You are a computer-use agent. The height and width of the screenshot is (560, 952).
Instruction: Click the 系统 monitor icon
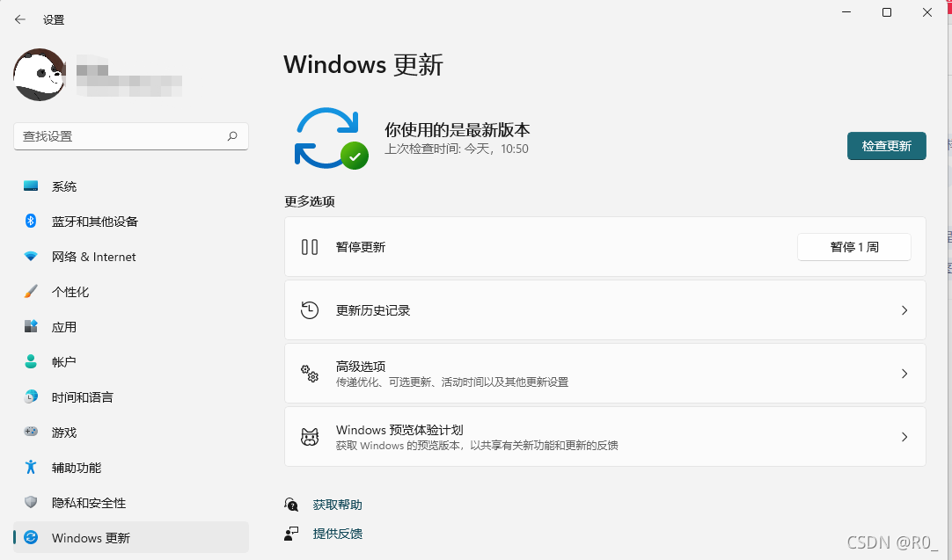coord(31,186)
